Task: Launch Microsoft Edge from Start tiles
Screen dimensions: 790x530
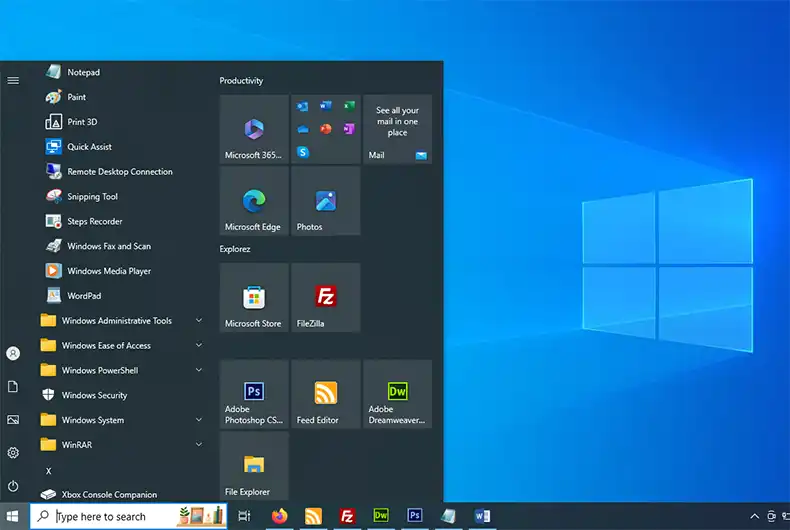Action: pyautogui.click(x=254, y=201)
